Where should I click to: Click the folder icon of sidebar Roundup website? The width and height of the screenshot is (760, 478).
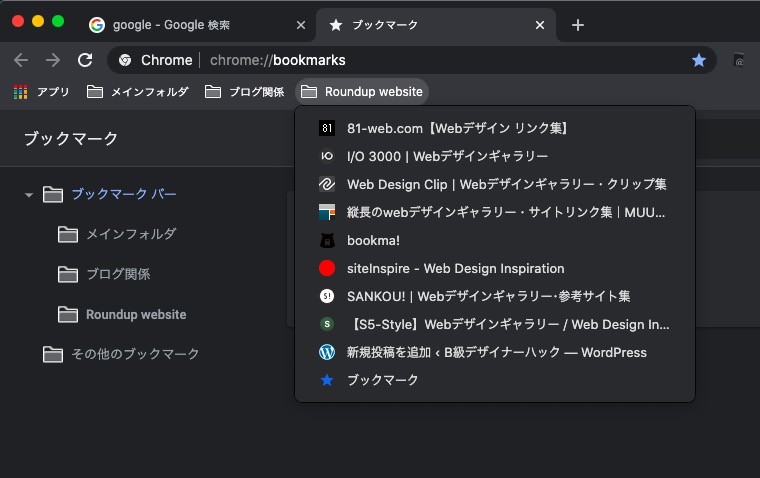pos(68,315)
